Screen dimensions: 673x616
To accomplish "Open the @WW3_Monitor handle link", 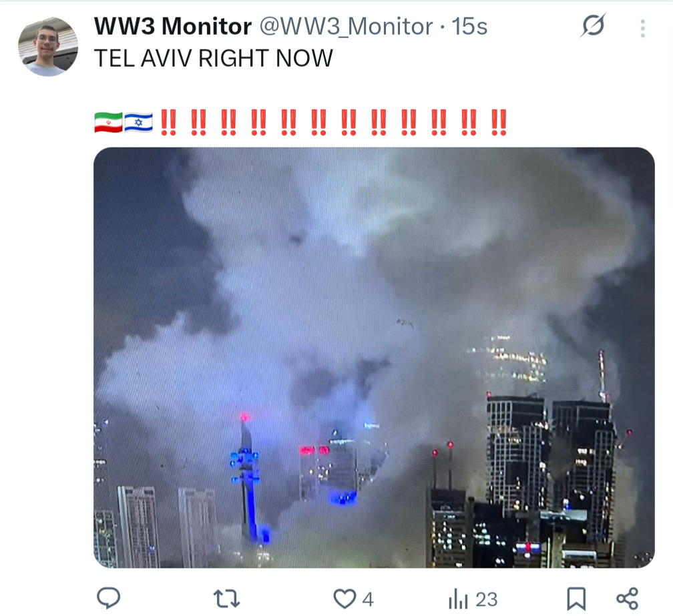I will click(x=346, y=27).
